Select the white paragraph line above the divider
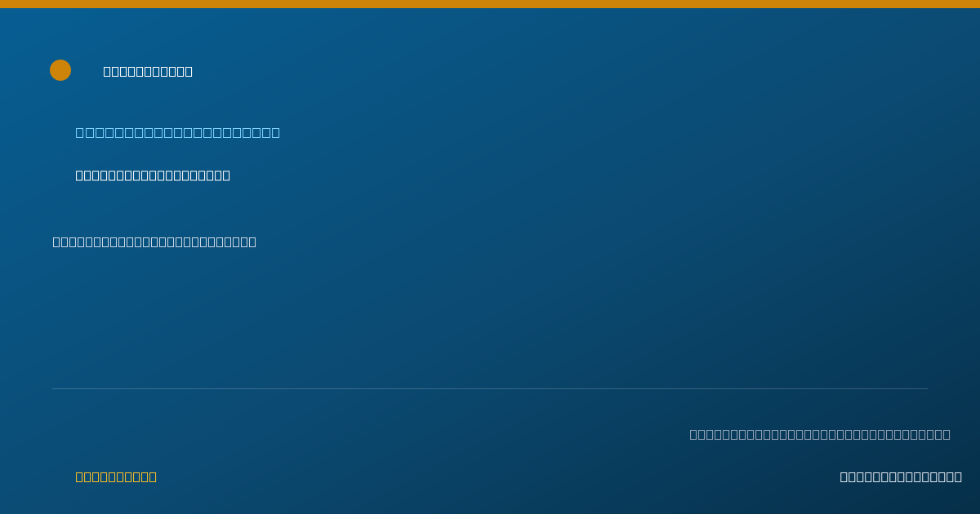The width and height of the screenshot is (980, 514). [x=154, y=241]
